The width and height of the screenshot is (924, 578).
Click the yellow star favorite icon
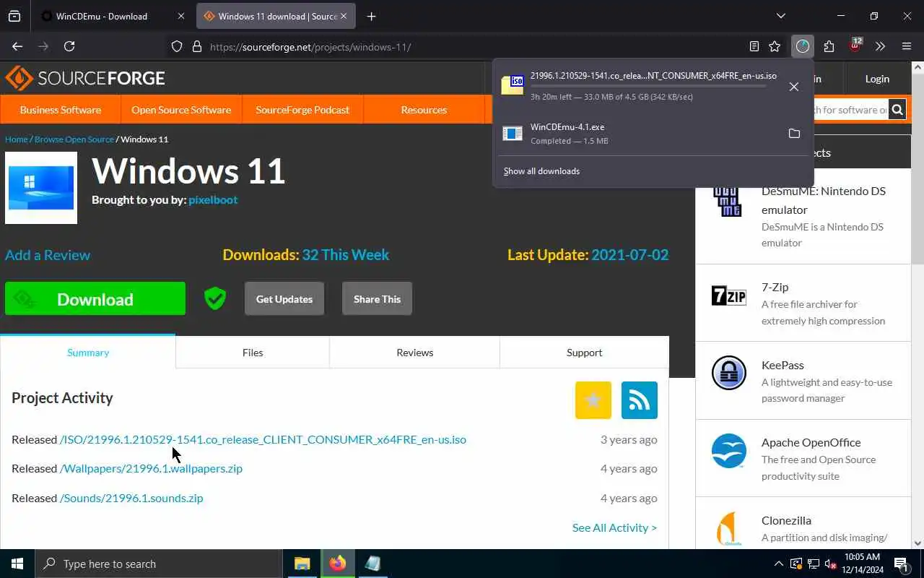593,400
